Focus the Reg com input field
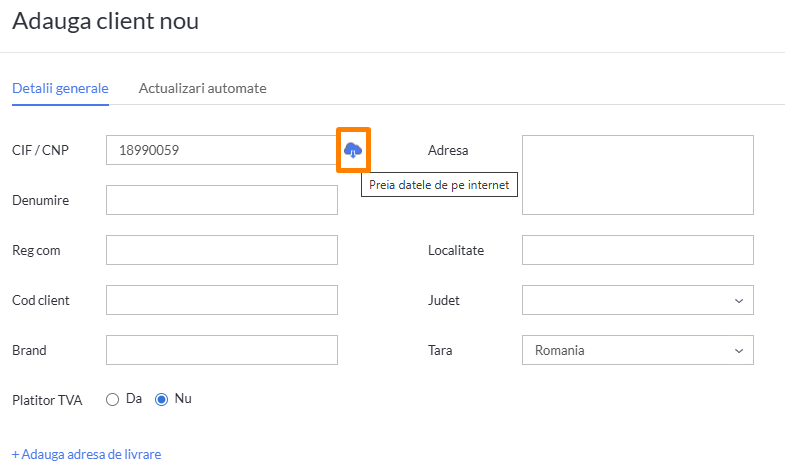This screenshot has height=474, width=785. click(221, 250)
